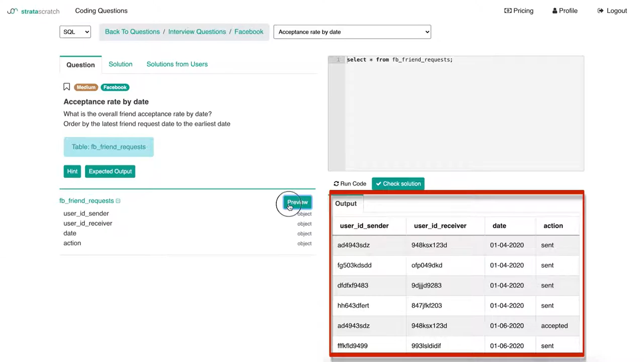
Task: Open the Interview Questions breadcrumb link
Action: pos(197,32)
